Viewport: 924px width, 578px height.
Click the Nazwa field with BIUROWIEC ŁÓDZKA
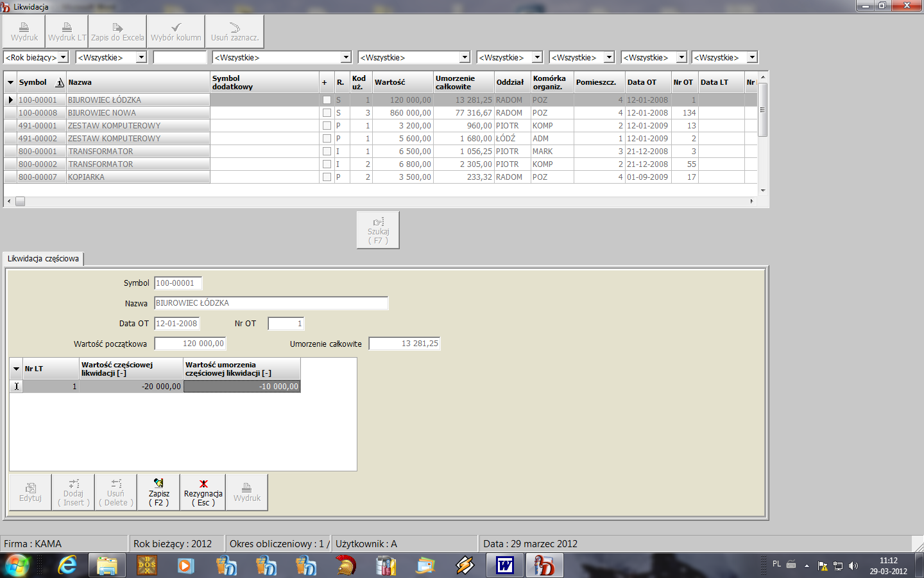(271, 303)
